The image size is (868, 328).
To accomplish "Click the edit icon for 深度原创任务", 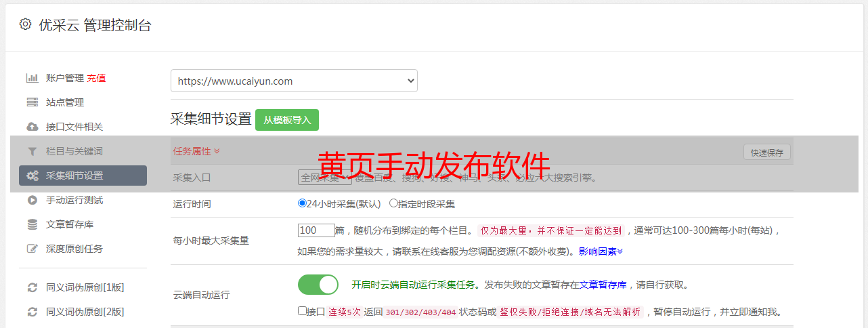I will (32, 249).
